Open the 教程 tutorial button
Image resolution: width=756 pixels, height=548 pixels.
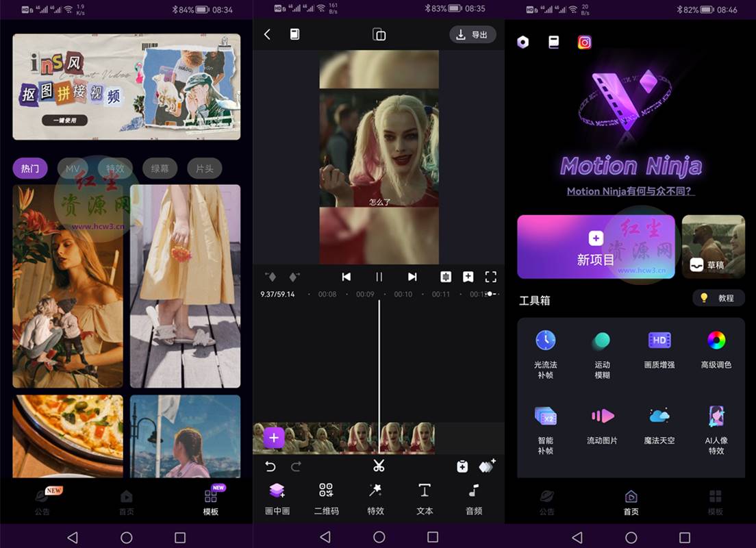pyautogui.click(x=719, y=298)
